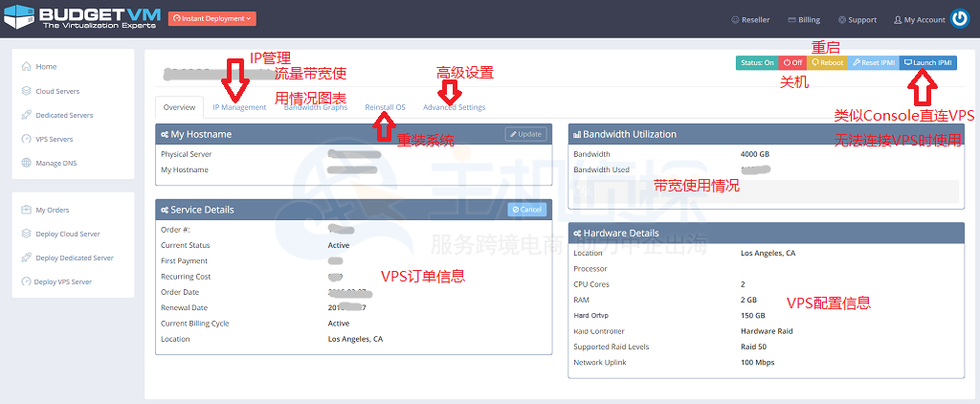Power off the server with Off button
Image resolution: width=980 pixels, height=404 pixels.
point(792,62)
